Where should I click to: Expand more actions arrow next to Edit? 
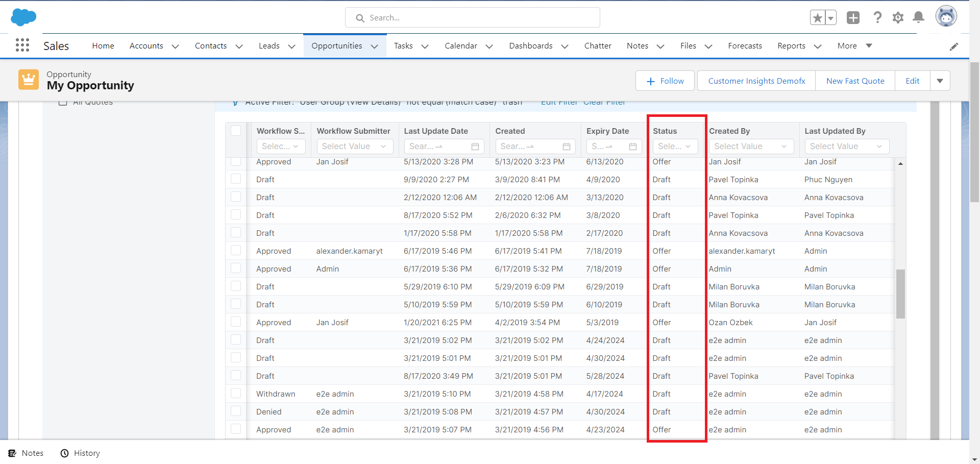tap(940, 81)
